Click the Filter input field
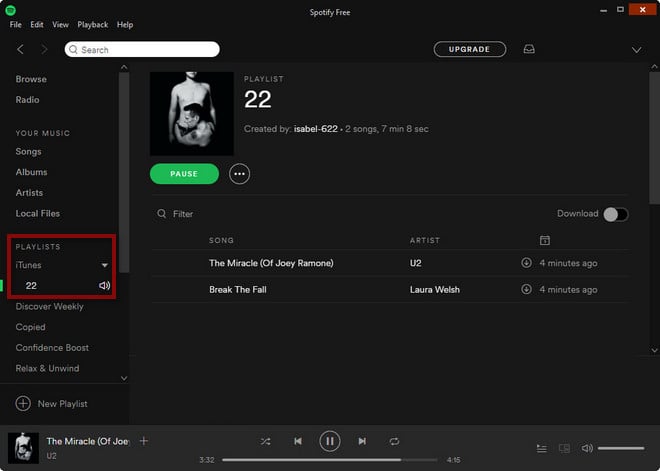This screenshot has height=471, width=660. click(183, 214)
